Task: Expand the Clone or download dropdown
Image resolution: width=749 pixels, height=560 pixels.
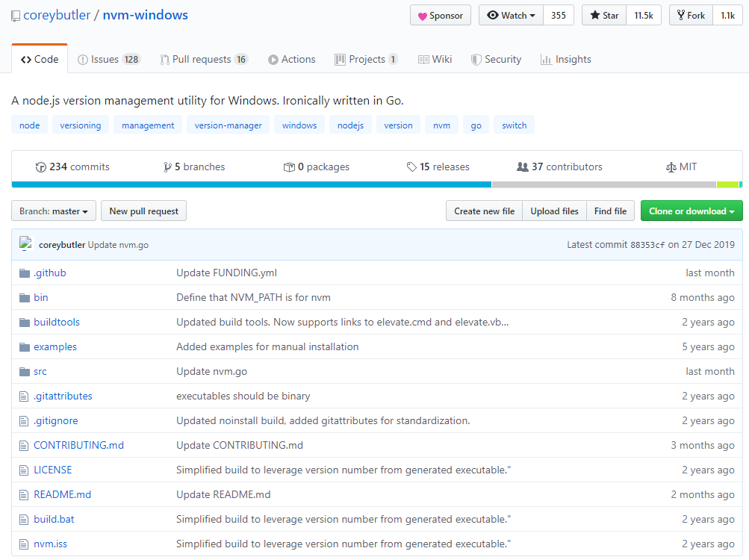Action: coord(691,211)
